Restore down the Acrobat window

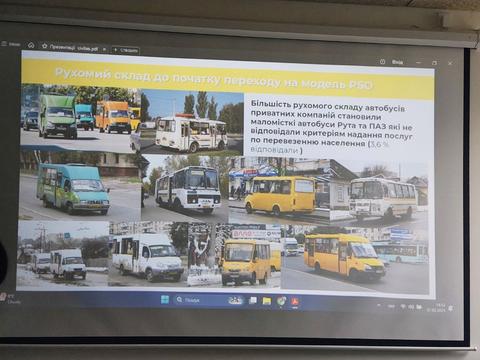coord(434,63)
